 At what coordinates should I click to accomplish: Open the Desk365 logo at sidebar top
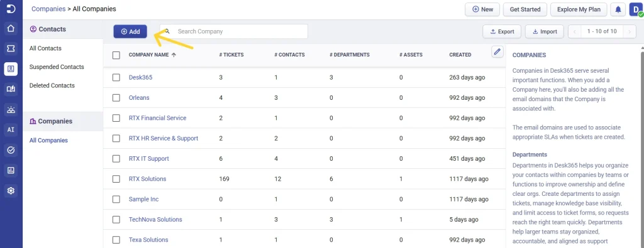11,9
